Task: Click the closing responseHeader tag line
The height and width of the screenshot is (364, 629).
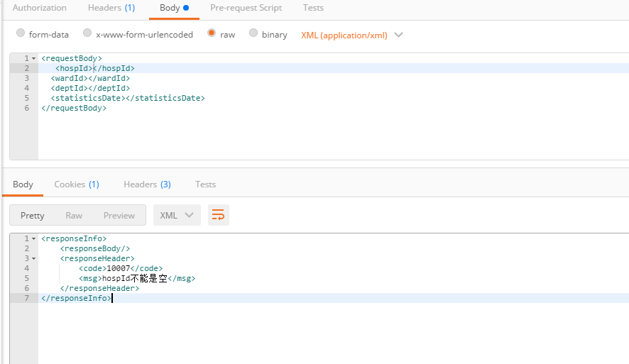Action: 99,288
